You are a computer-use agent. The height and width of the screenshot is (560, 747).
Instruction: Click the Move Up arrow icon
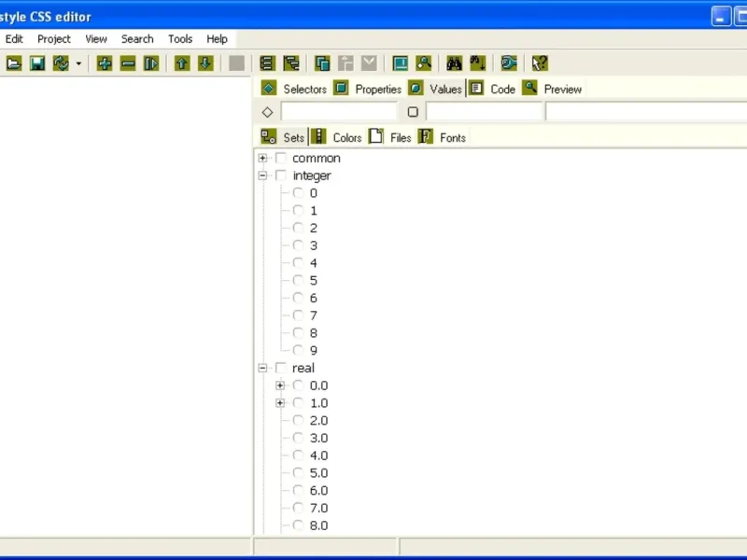pos(182,63)
